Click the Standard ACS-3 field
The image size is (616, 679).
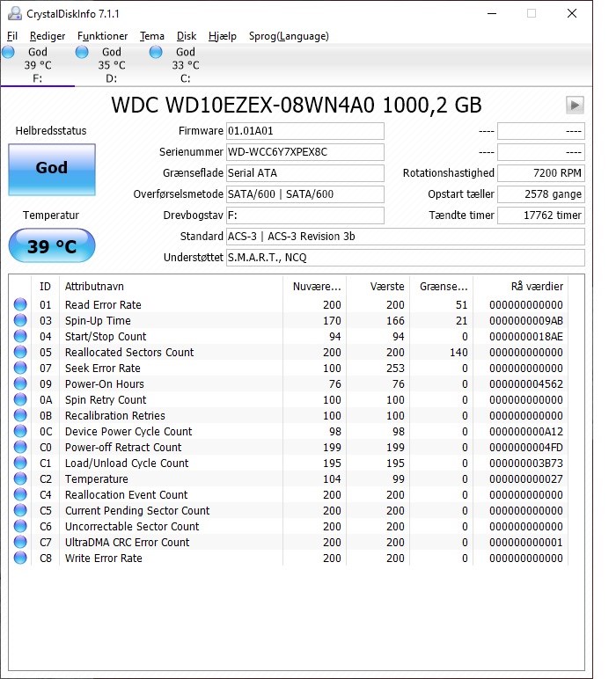point(406,237)
